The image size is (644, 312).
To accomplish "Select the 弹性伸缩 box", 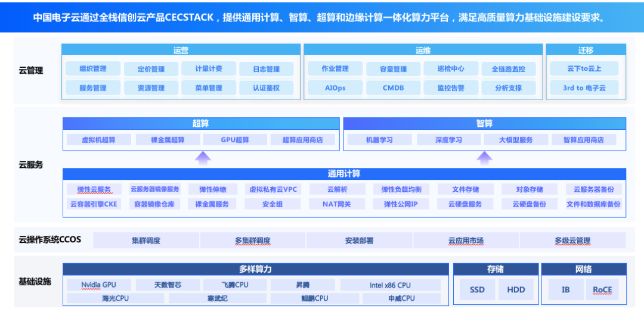I will point(213,189).
